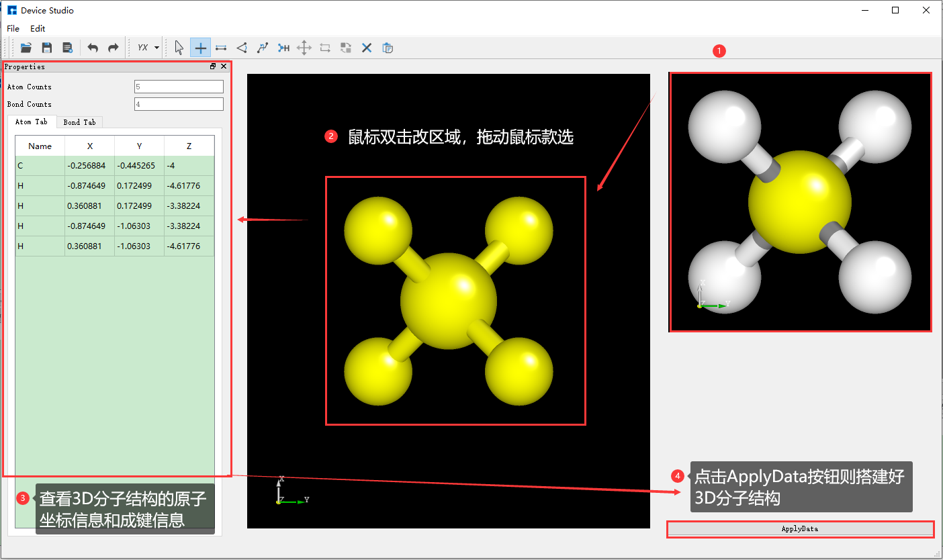Toggle the rotate structure tool
This screenshot has width=943, height=560.
coord(345,48)
